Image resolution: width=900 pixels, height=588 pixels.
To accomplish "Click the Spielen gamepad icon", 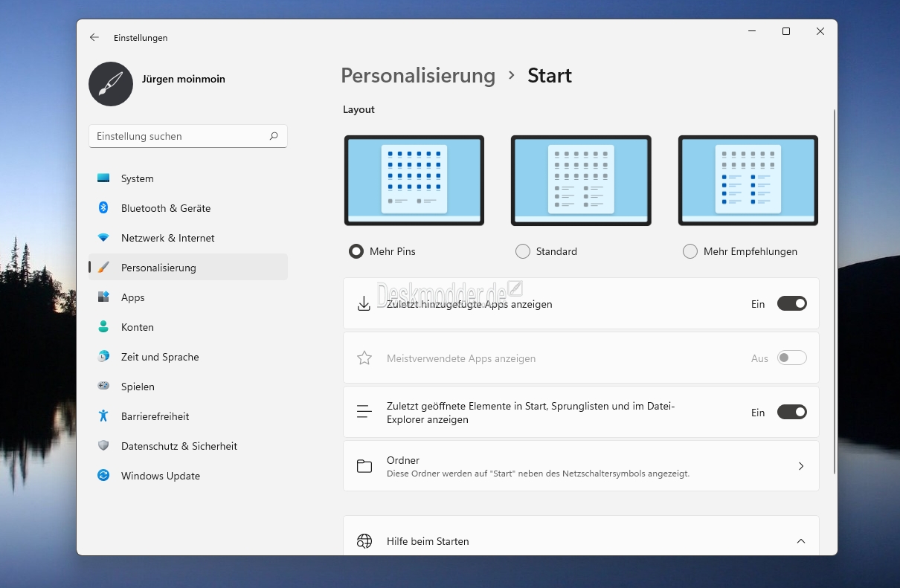I will tap(103, 387).
